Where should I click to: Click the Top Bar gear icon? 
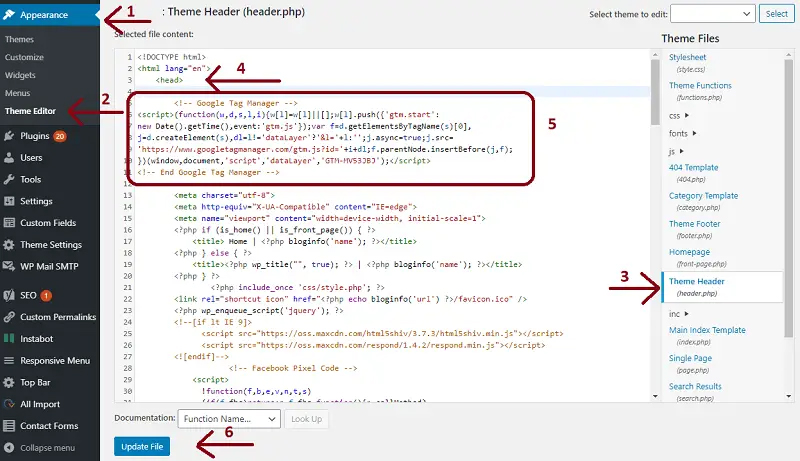[9, 382]
